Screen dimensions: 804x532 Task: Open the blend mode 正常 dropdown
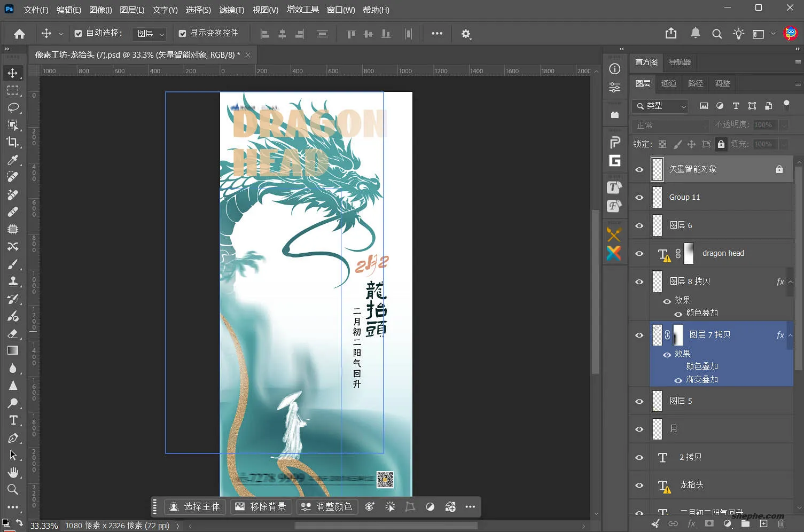click(671, 125)
